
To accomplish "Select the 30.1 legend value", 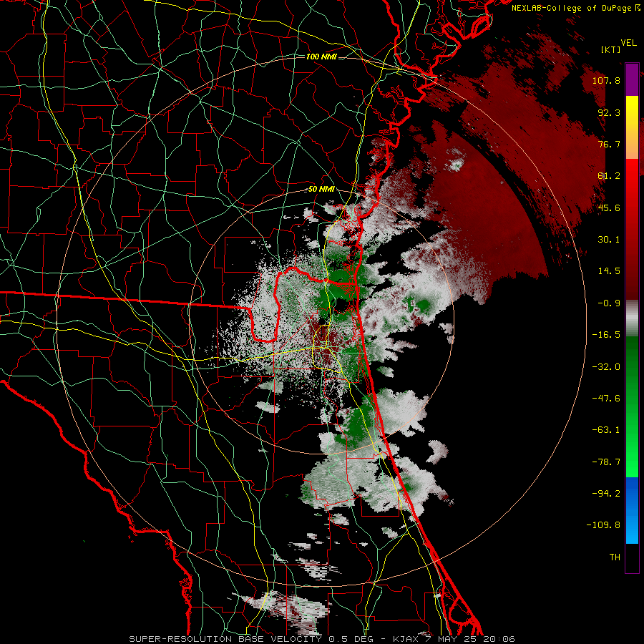I will click(609, 240).
